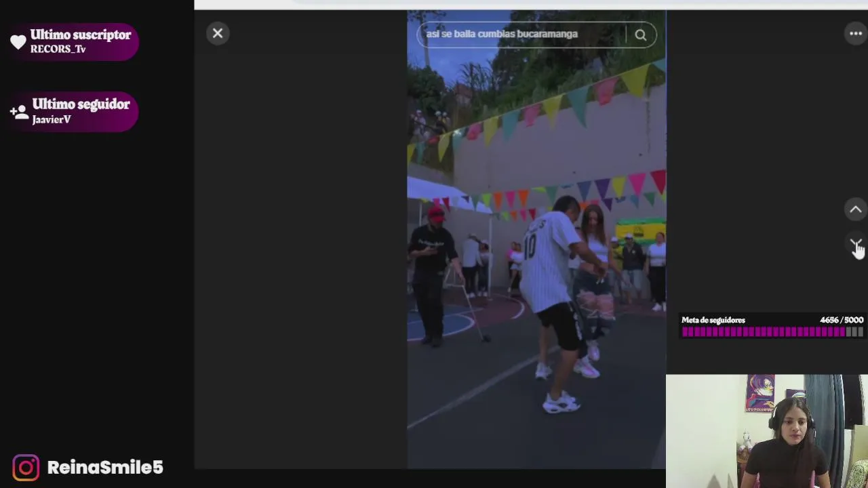Image resolution: width=868 pixels, height=488 pixels.
Task: Click the JaavierV follower name
Action: 51,120
